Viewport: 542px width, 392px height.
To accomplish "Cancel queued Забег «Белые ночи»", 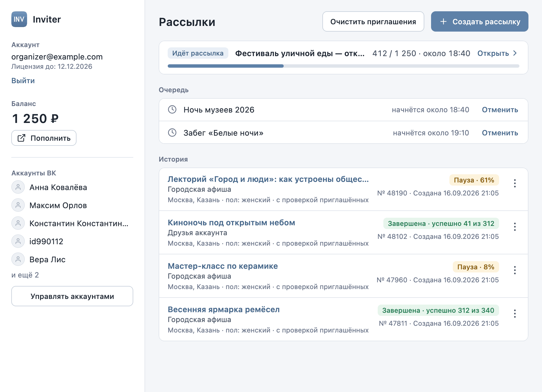I will click(x=500, y=133).
